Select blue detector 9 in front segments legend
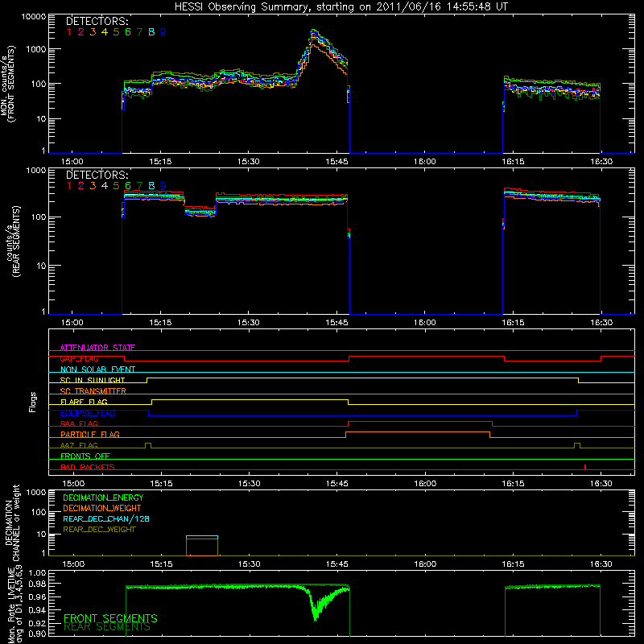 [163, 32]
